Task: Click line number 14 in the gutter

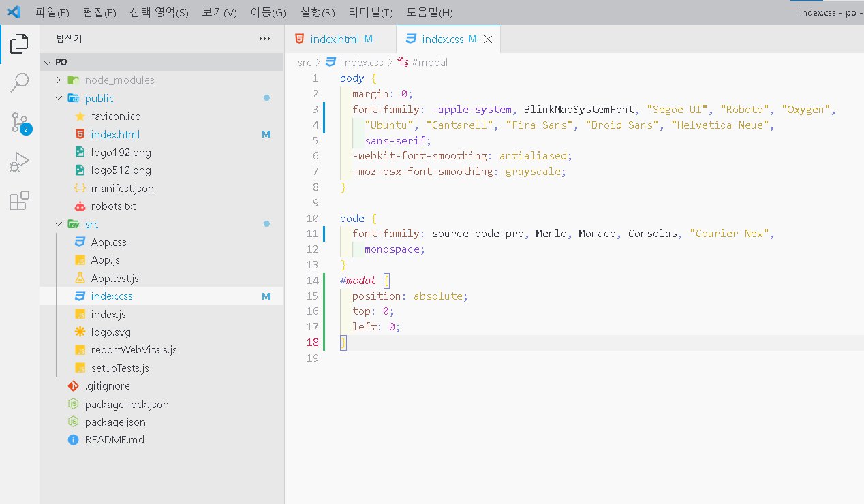Action: point(313,281)
